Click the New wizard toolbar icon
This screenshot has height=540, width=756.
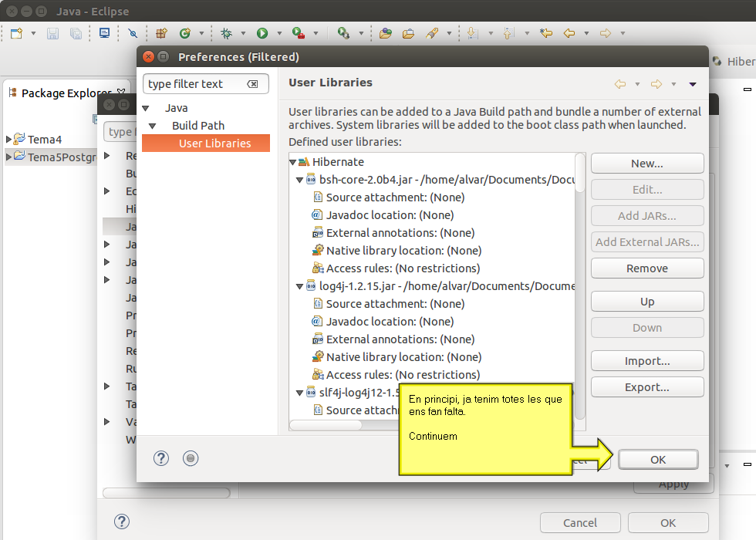(x=17, y=33)
